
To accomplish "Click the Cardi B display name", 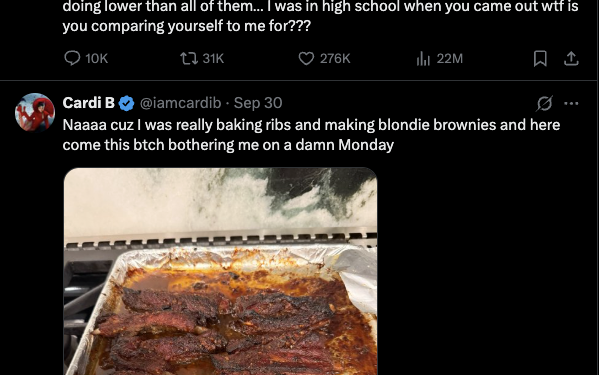I will (x=89, y=103).
